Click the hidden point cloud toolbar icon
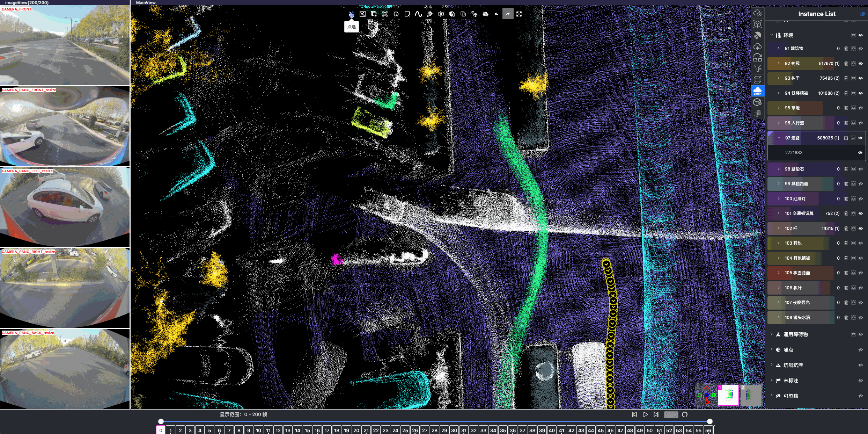Viewport: 868px width, 434px height. coord(485,14)
